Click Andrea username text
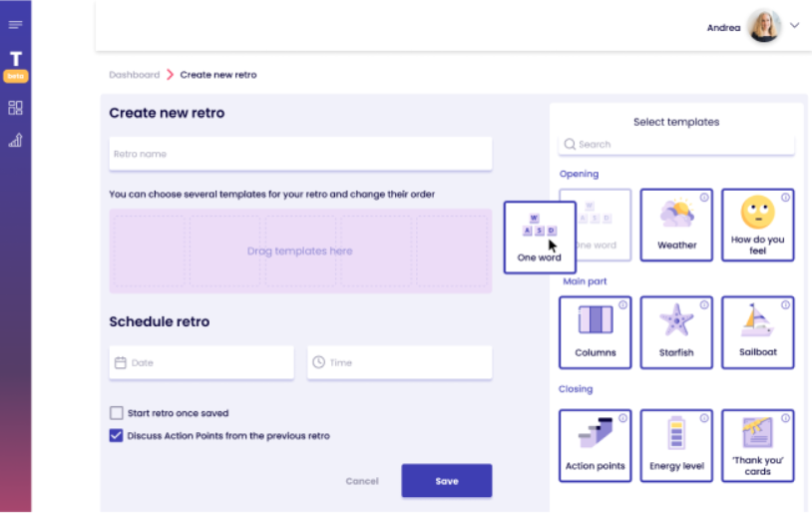This screenshot has width=812, height=513. tap(723, 28)
